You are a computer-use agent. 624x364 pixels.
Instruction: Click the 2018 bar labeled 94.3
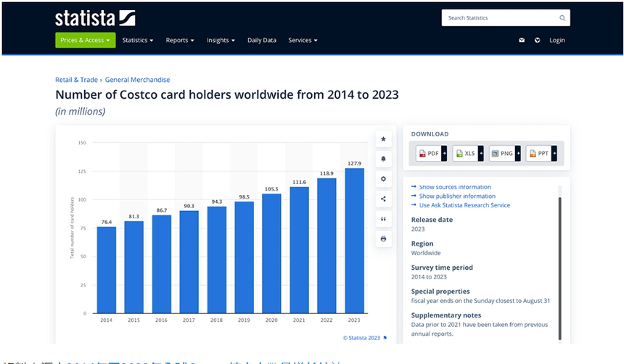216,260
